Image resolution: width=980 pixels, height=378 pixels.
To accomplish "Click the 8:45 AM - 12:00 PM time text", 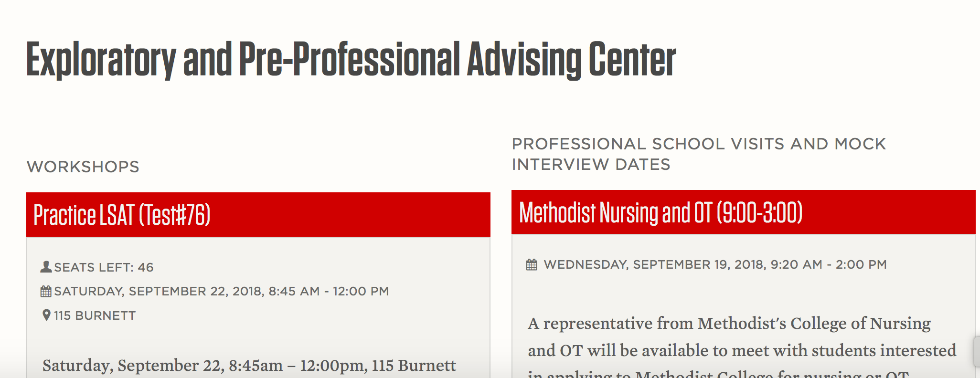I will (x=329, y=291).
